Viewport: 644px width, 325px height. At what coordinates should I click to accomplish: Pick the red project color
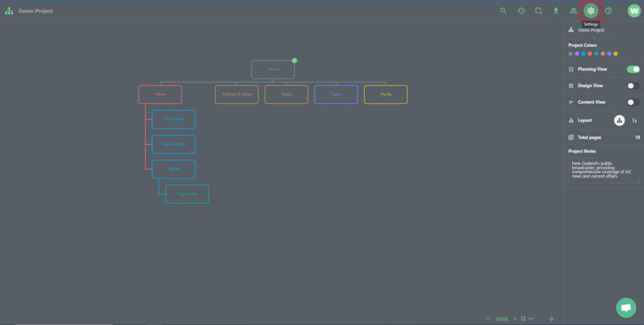coord(590,54)
